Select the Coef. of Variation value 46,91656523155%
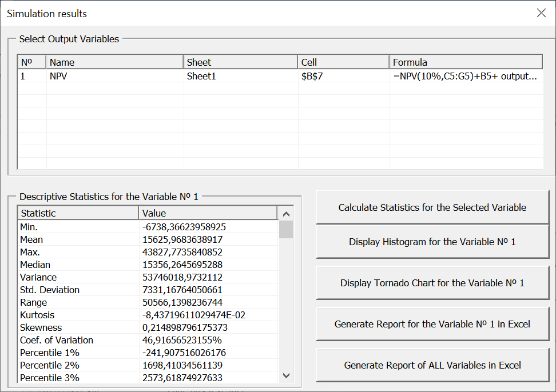 [x=182, y=341]
